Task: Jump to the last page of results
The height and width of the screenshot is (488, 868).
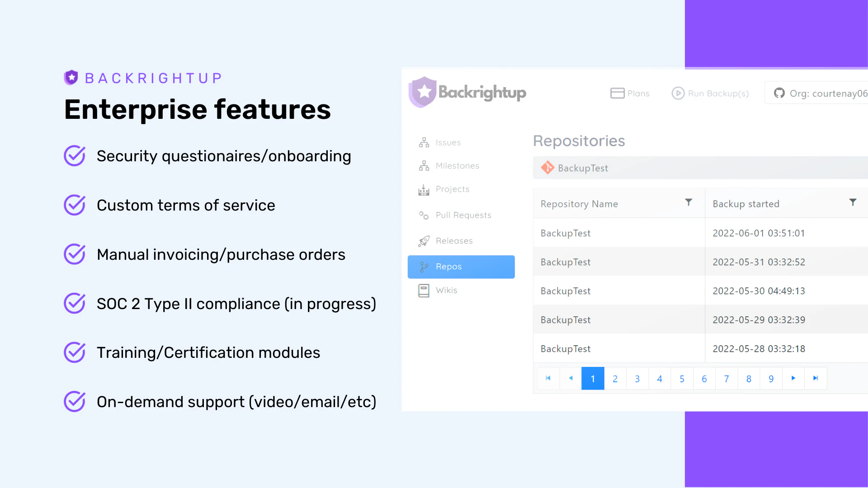Action: click(x=816, y=379)
